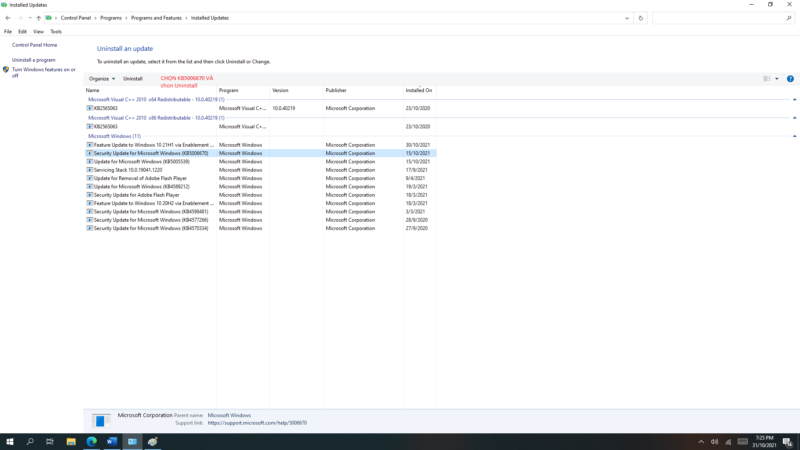This screenshot has height=450, width=800.
Task: Select Feature Update to Windows 10 20H2
Action: (x=260, y=203)
